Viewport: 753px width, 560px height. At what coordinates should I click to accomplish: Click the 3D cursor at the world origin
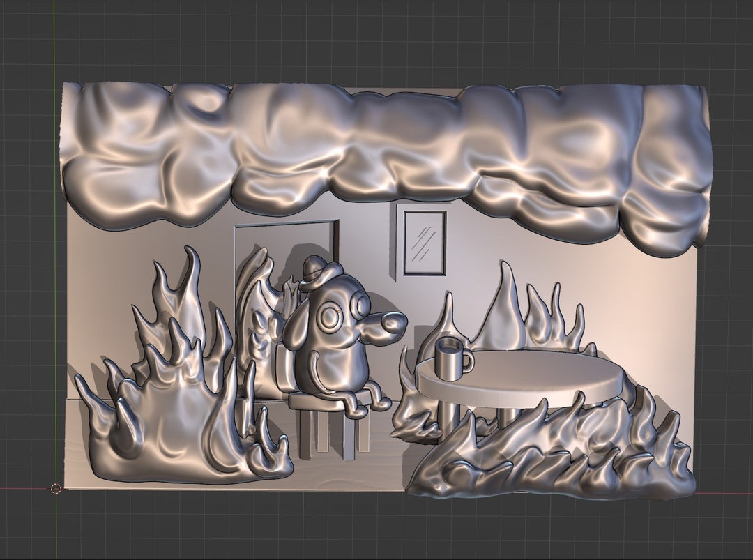point(56,488)
